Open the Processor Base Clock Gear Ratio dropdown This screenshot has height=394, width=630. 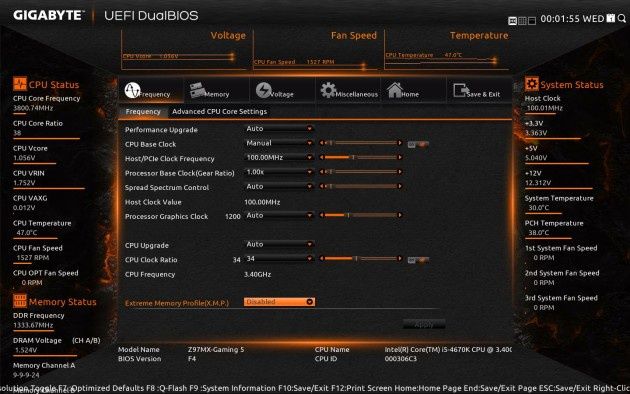pyautogui.click(x=279, y=172)
